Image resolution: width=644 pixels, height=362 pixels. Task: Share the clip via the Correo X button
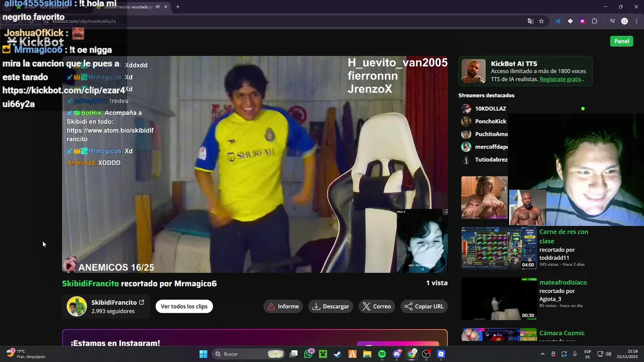(x=376, y=306)
